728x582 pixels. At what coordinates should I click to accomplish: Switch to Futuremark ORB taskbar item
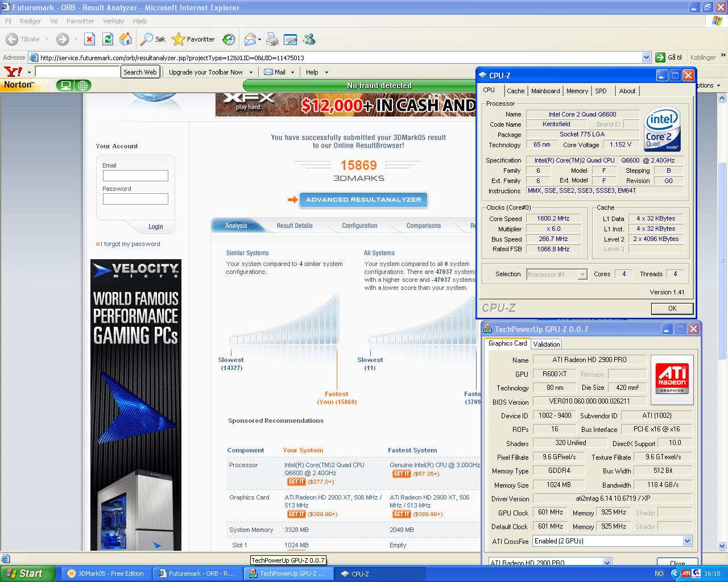pyautogui.click(x=197, y=573)
